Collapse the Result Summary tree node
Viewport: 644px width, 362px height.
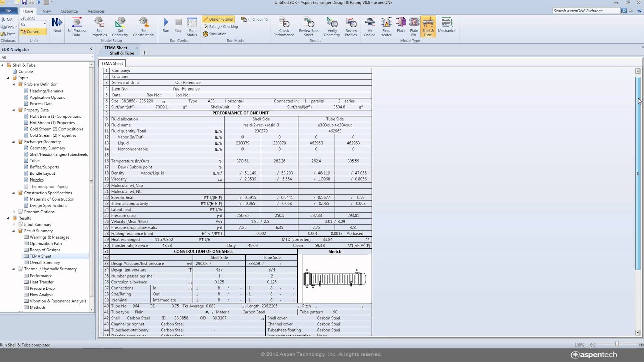[x=14, y=231]
